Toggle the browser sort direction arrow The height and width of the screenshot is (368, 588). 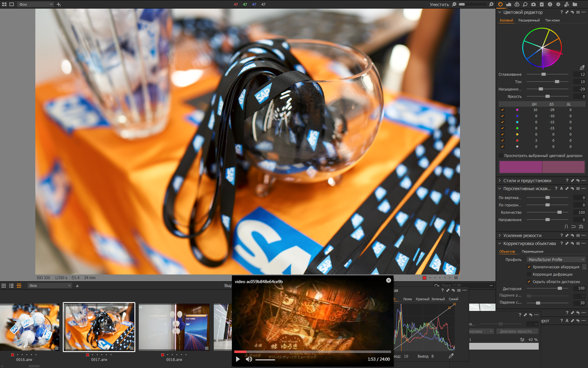click(77, 286)
